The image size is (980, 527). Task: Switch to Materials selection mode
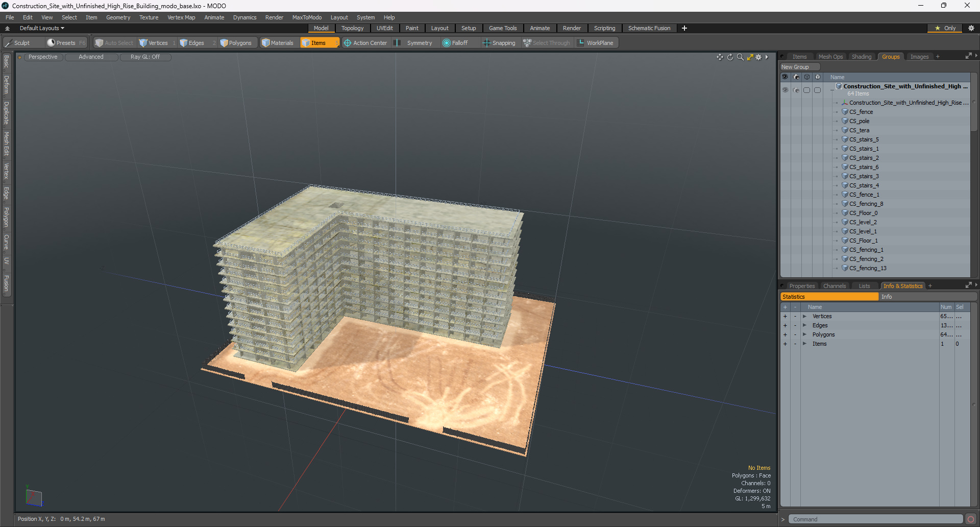(278, 43)
